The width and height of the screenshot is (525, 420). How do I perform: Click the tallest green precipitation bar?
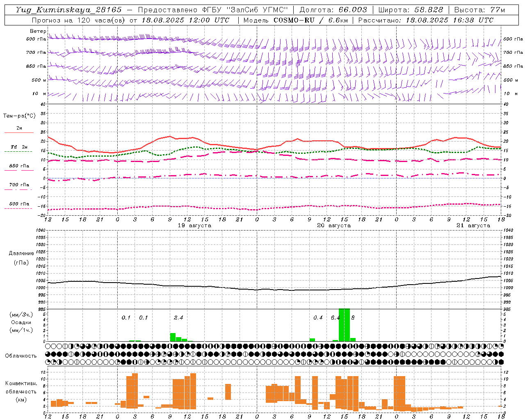(x=344, y=325)
